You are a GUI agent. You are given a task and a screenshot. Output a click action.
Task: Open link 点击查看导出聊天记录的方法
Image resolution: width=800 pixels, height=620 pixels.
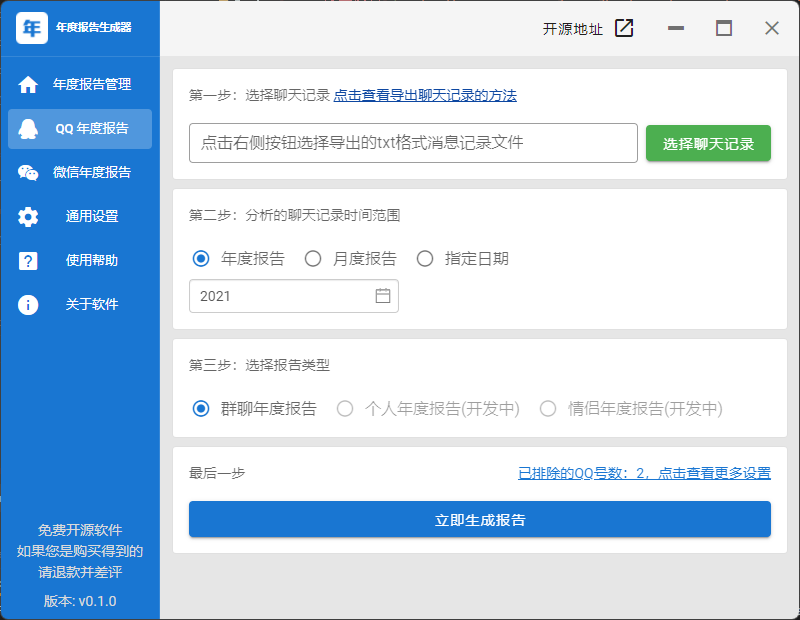coord(425,95)
